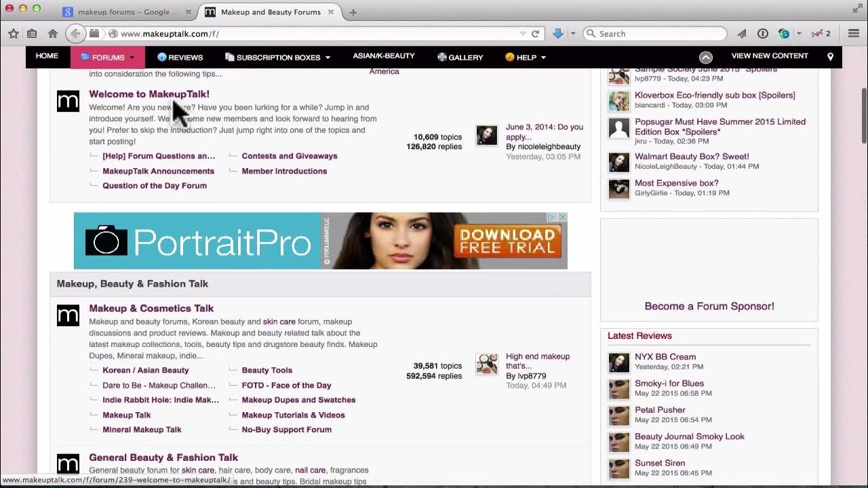The image size is (868, 488).
Task: Open Mineral Makeup Talk subforum
Action: [x=142, y=430]
